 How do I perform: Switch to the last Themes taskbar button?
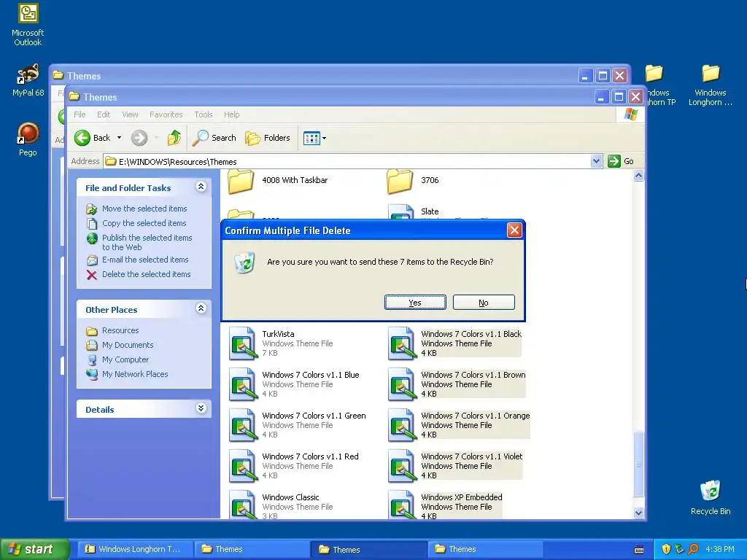[x=485, y=549]
